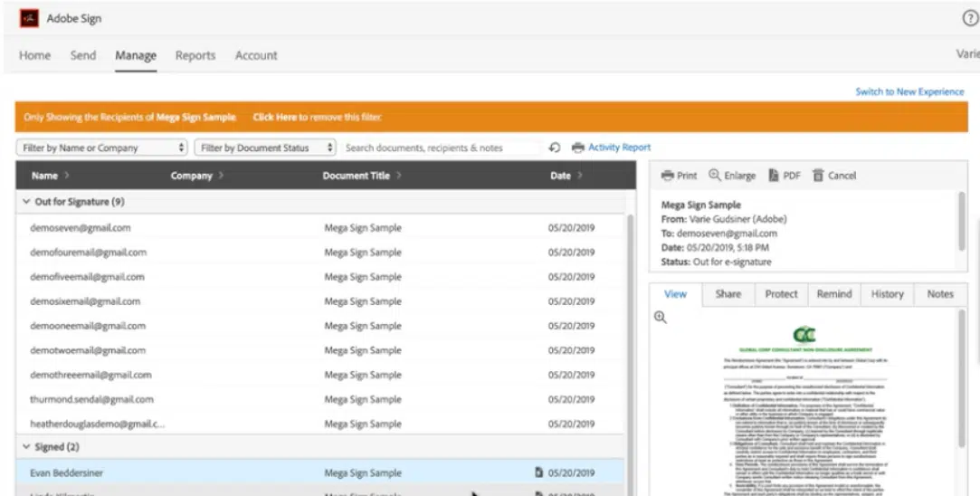The image size is (980, 496).
Task: Click the details panel scrollbar
Action: click(x=962, y=221)
